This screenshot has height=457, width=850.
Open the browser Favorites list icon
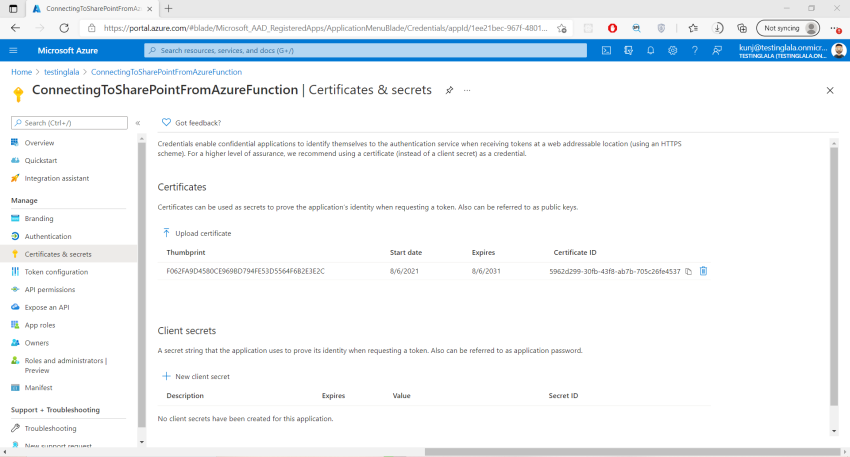pyautogui.click(x=693, y=28)
